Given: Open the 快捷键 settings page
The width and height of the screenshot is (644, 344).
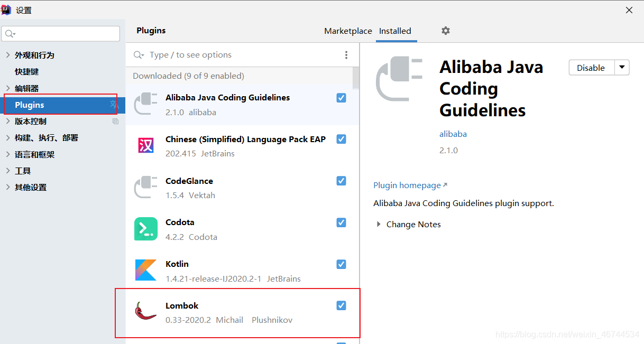Looking at the screenshot, I should click(27, 72).
